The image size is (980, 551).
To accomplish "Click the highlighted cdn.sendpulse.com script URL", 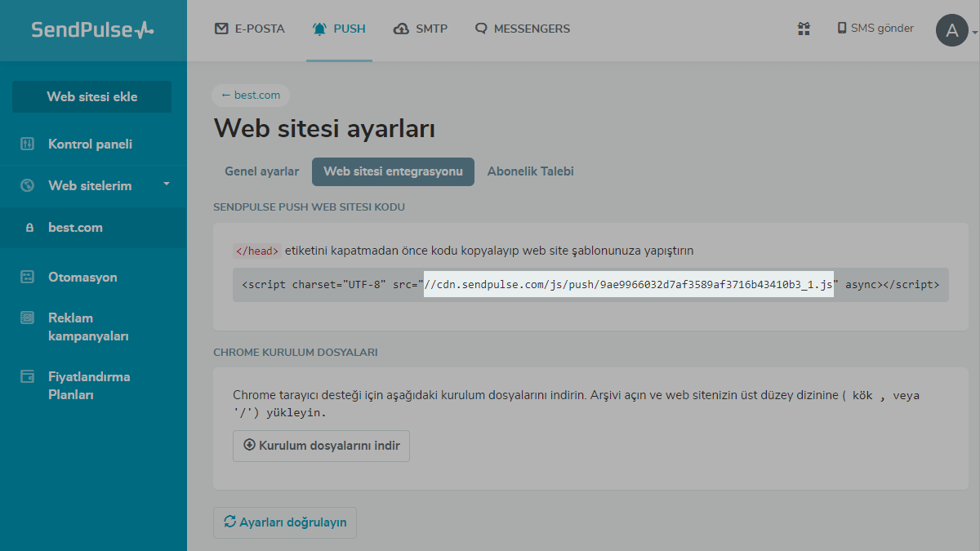I will click(x=629, y=285).
